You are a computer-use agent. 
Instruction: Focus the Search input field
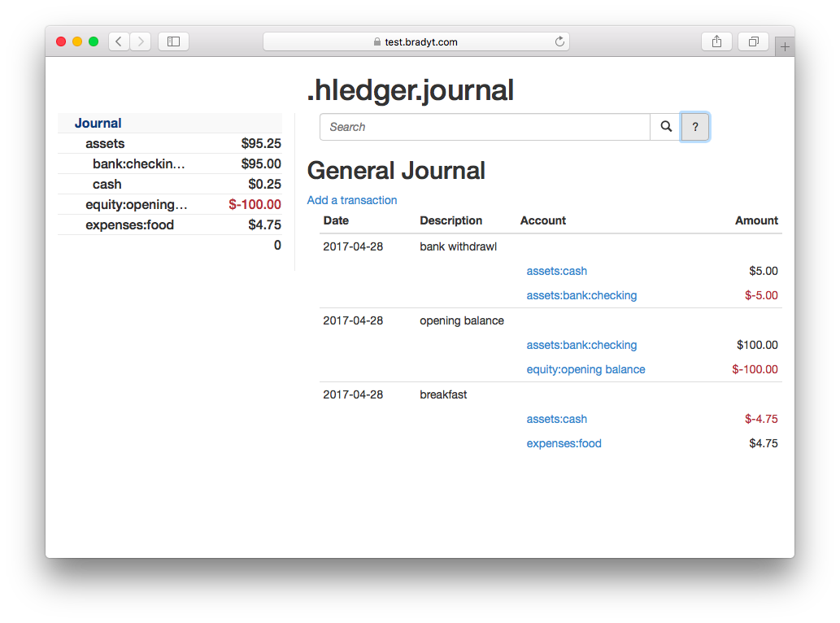pos(485,126)
